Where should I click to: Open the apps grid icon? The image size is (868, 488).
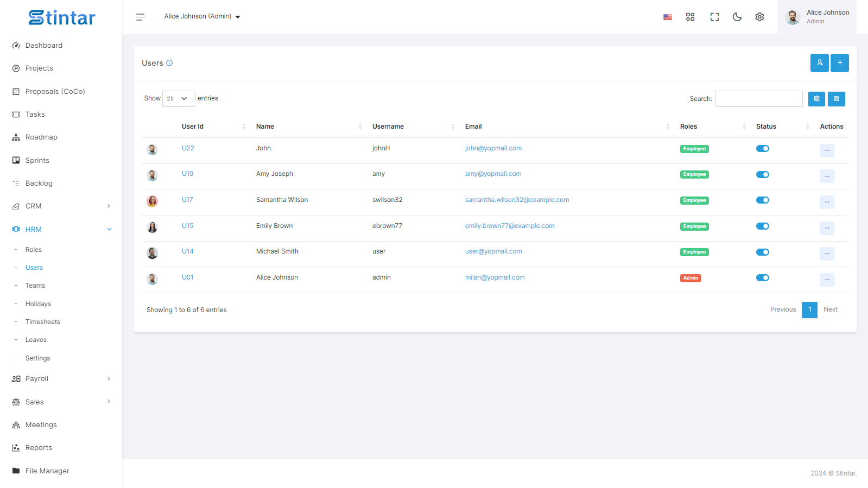pyautogui.click(x=690, y=17)
